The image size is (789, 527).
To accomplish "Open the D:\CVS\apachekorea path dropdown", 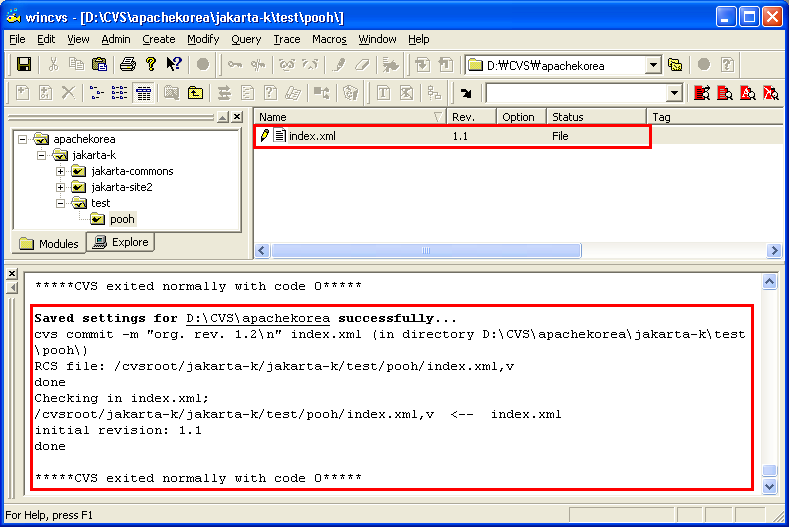I will 653,65.
